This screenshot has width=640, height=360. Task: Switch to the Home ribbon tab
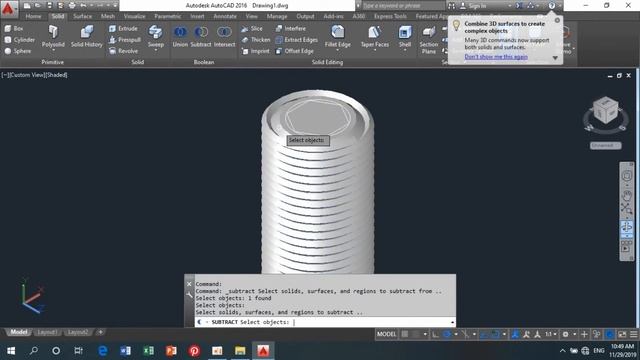[33, 16]
